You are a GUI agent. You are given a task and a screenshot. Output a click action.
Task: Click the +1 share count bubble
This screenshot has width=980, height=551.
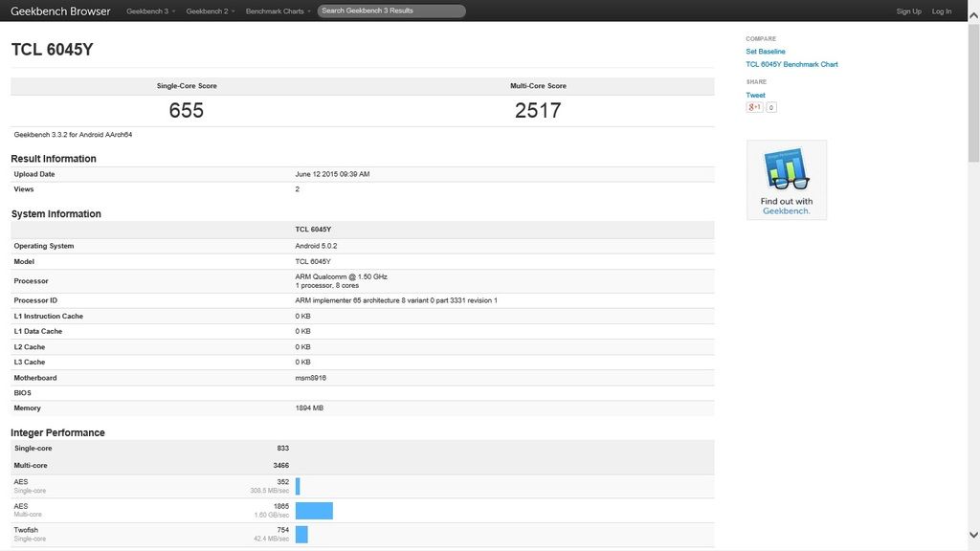tap(771, 107)
